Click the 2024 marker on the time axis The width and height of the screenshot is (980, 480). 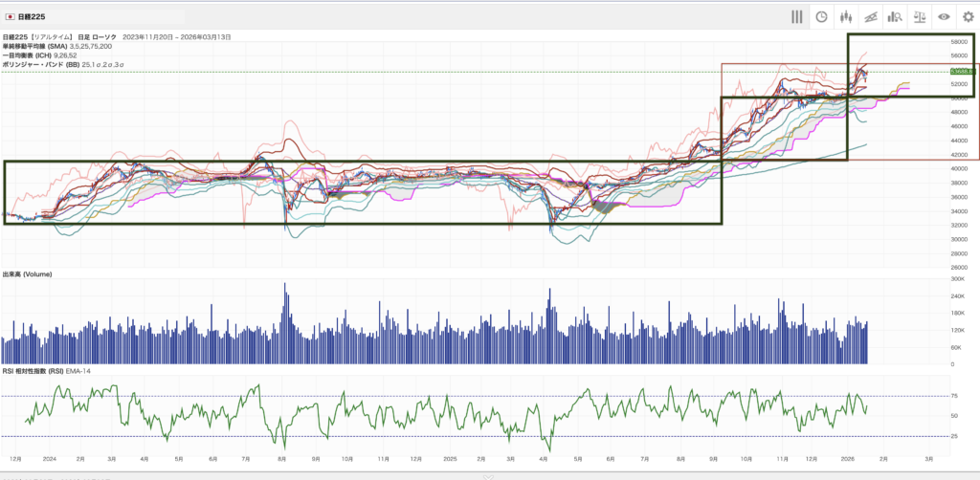[50, 458]
